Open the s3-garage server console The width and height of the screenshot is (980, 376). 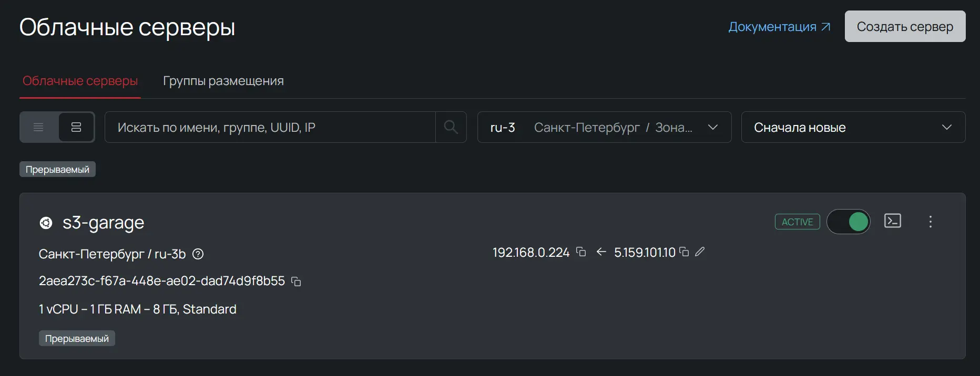[892, 221]
